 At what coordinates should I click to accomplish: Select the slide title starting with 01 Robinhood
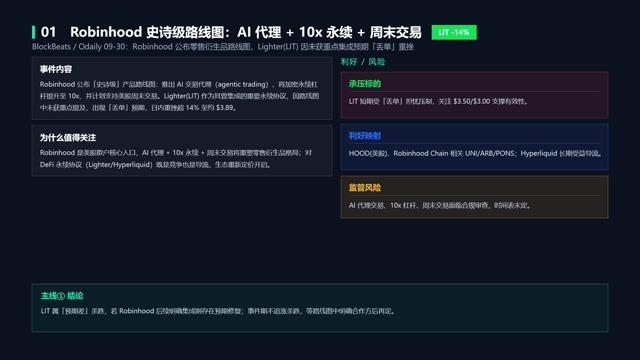(x=231, y=32)
